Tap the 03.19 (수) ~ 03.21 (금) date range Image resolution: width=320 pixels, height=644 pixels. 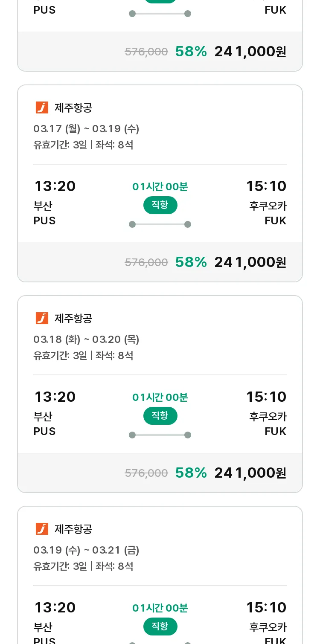point(86,550)
